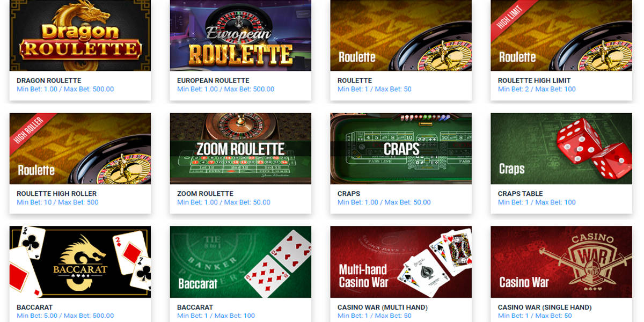644x322 pixels.
Task: Open the green table Baccarat thumbnail
Action: [x=240, y=262]
